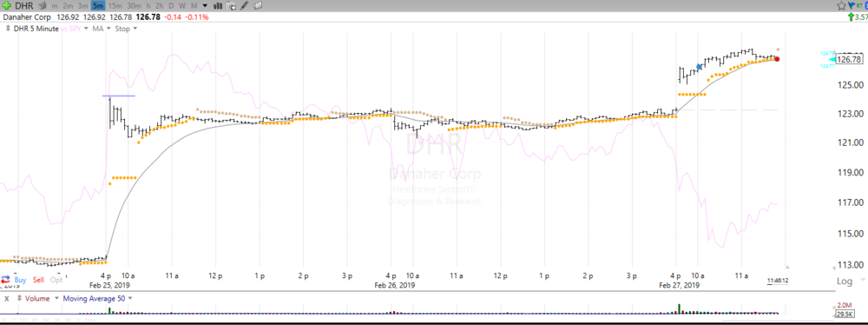
Task: Click the -0.11% percent change
Action: (196, 17)
